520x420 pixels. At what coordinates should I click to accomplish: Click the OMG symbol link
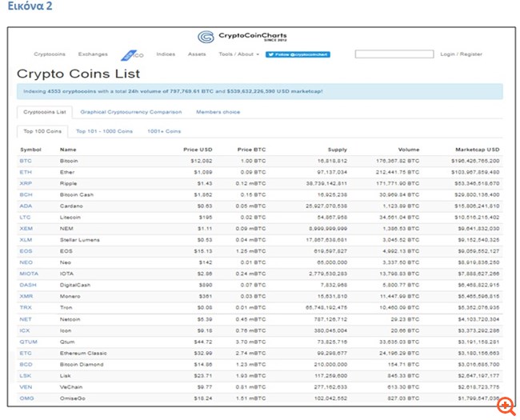coord(26,398)
